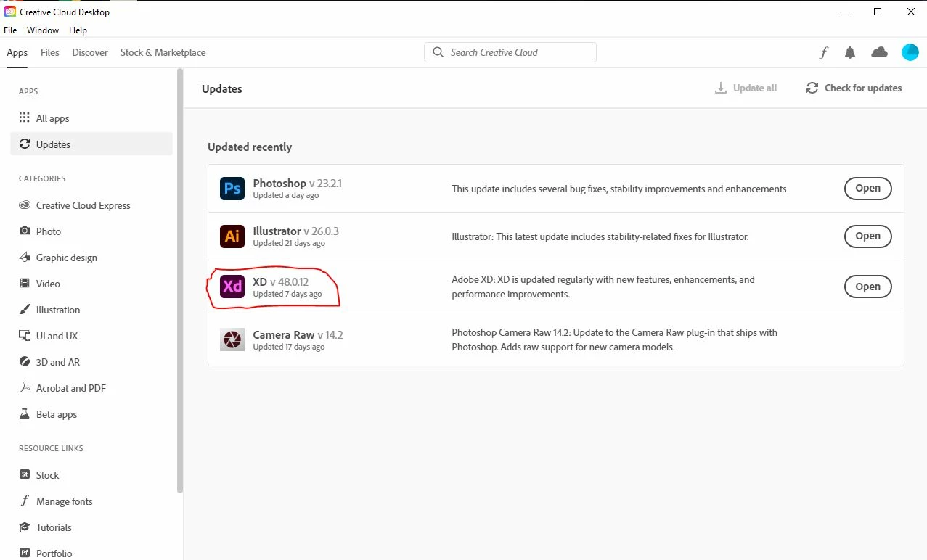
Task: Open the account profile avatar
Action: tap(910, 52)
